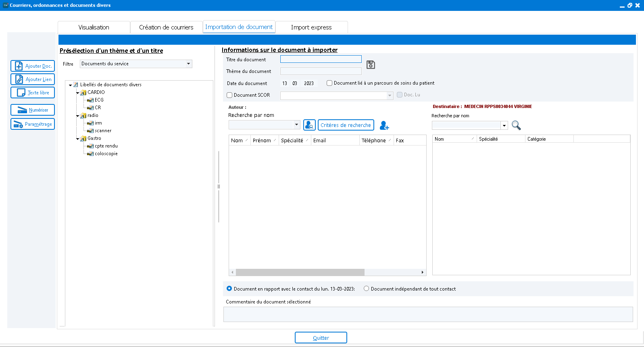Open the author Recherche par nom dropdown
The width and height of the screenshot is (644, 347).
[296, 125]
